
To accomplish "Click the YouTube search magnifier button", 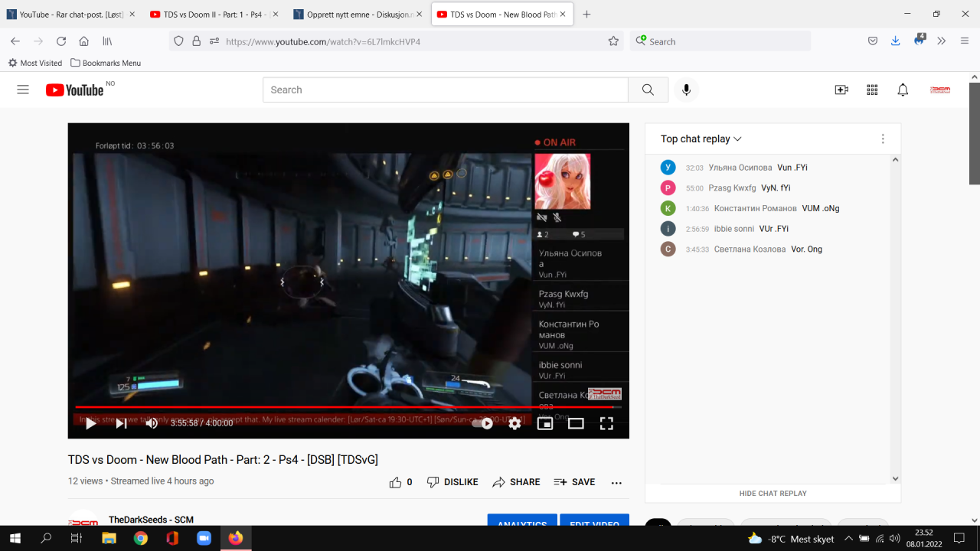I will 648,90.
